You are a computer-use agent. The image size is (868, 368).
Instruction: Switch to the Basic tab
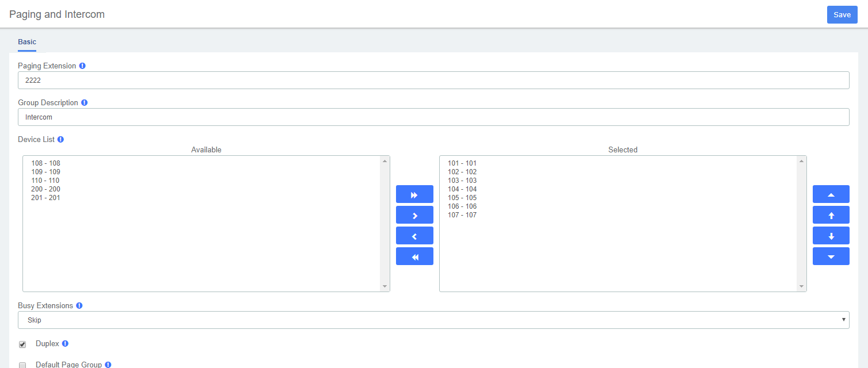tap(27, 42)
